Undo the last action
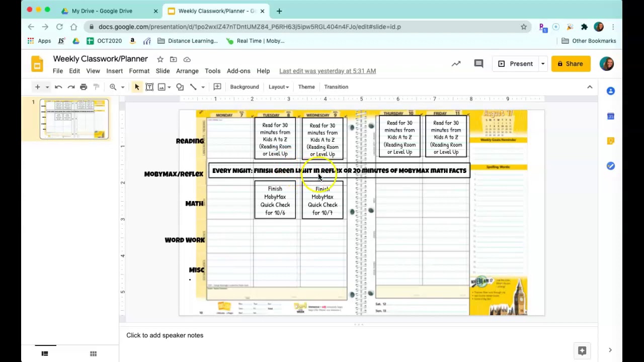The image size is (644, 362). 58,87
